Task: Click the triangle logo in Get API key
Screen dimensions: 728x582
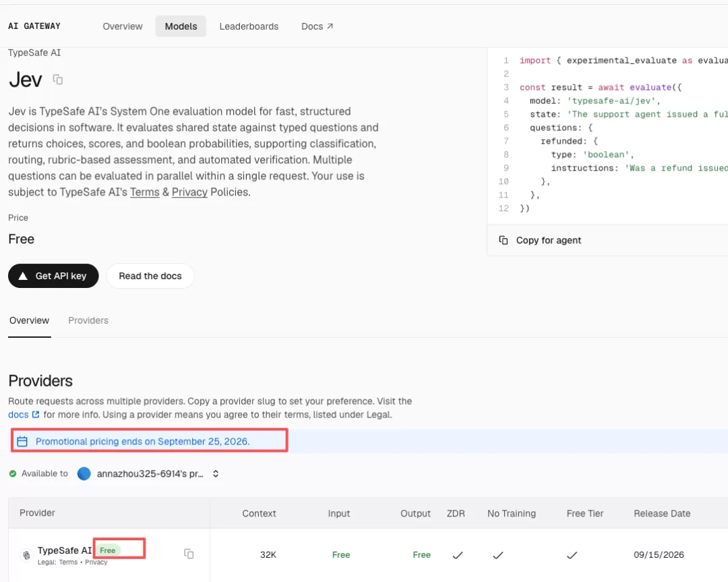Action: click(23, 276)
